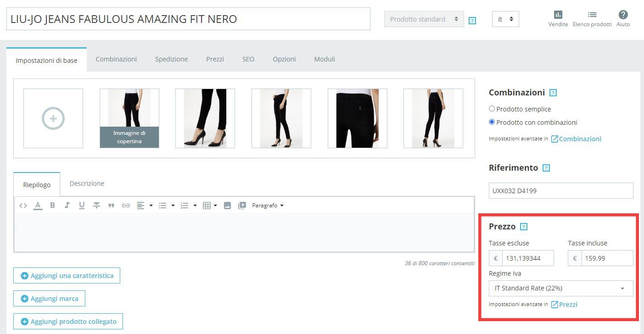Select Prodotto con combinazioni option
This screenshot has height=334, width=644.
click(492, 122)
